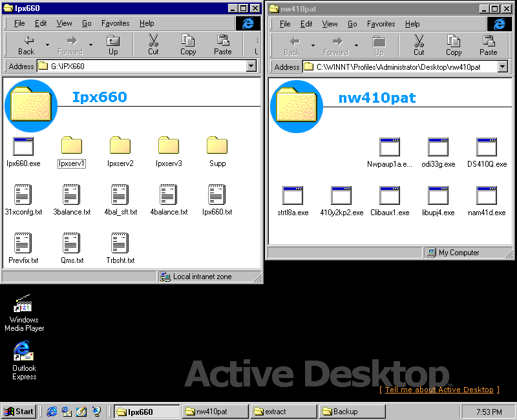
Task: Switch to Backup taskbar button
Action: click(352, 412)
